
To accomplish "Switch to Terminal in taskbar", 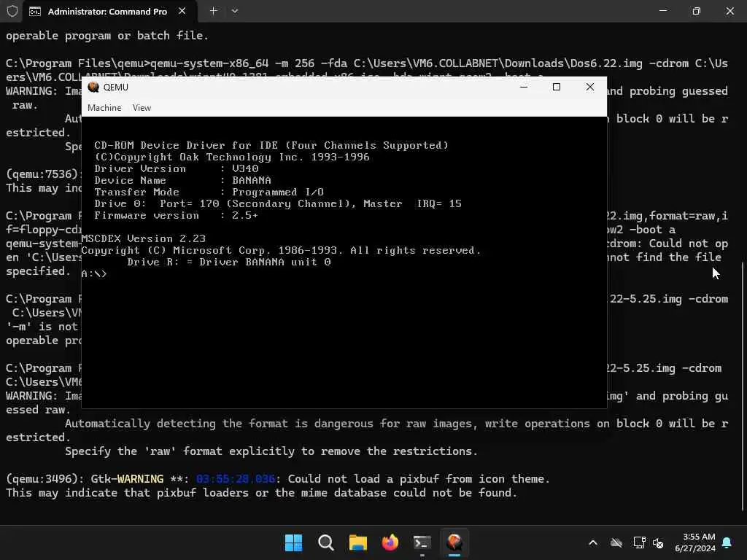I will coord(422,542).
